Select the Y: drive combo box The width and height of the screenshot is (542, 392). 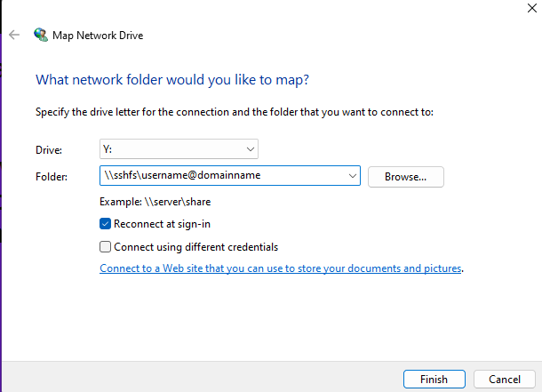click(x=179, y=149)
